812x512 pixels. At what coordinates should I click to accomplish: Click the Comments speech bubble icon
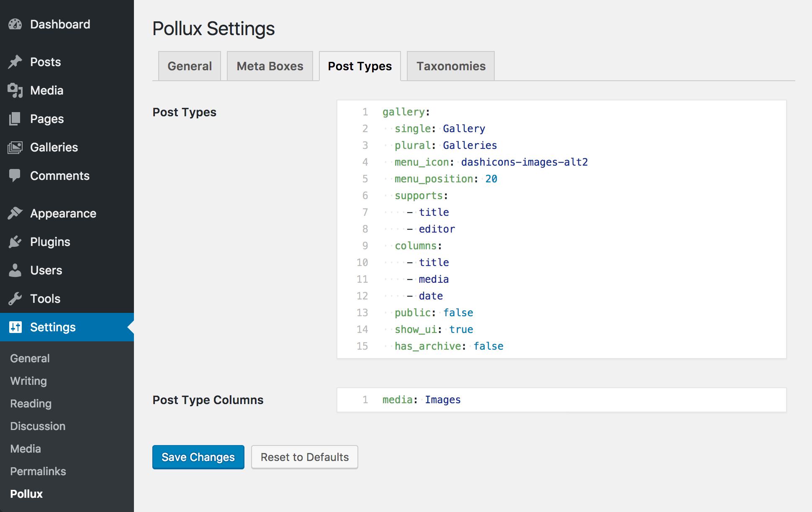(15, 176)
